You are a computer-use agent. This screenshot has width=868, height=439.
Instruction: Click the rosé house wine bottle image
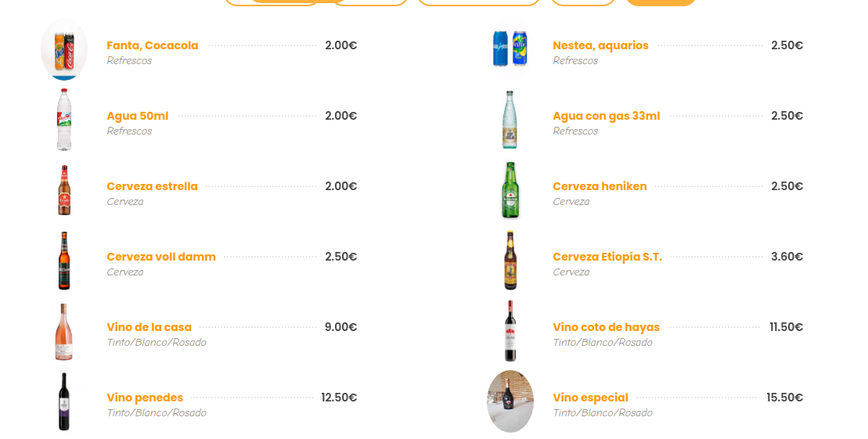(x=64, y=331)
